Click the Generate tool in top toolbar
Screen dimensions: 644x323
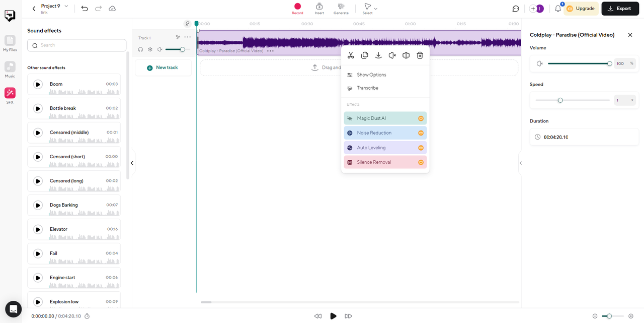(341, 9)
